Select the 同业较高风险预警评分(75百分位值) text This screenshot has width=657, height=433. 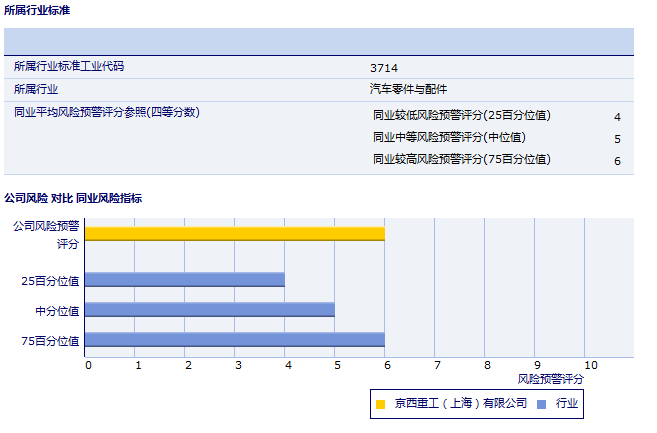pyautogui.click(x=461, y=160)
